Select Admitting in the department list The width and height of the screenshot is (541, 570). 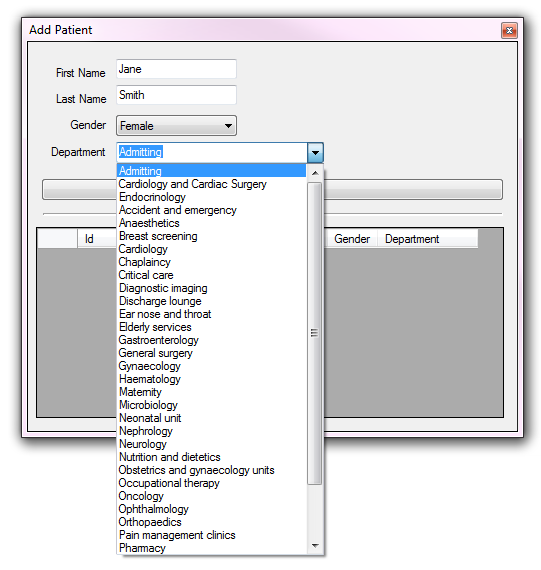tap(211, 171)
